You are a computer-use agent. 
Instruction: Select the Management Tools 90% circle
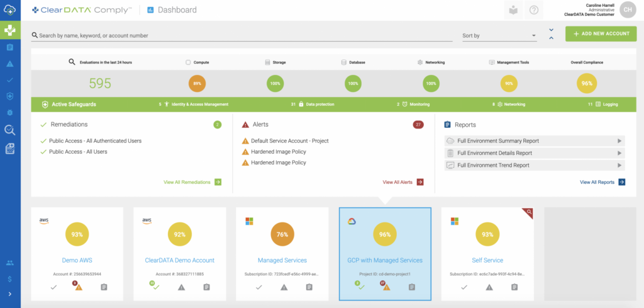coord(509,84)
